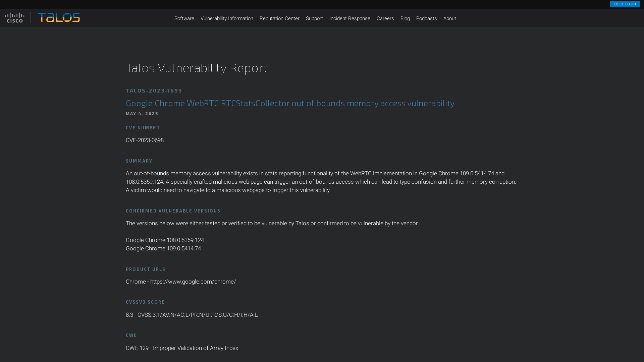Image resolution: width=644 pixels, height=362 pixels.
Task: Open Reputation Center menu
Action: pyautogui.click(x=279, y=18)
